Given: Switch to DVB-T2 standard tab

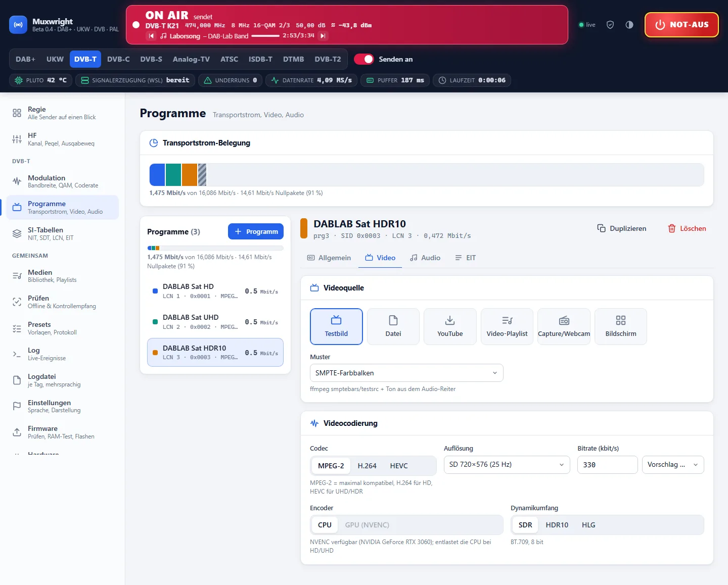Looking at the screenshot, I should tap(328, 59).
